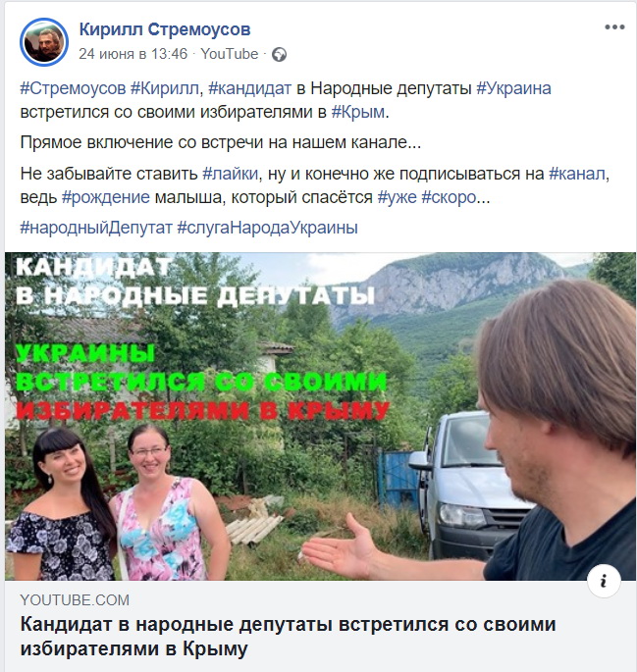Viewport: 637px width, 672px height.
Task: Click the YouTube source link in header
Action: (x=230, y=54)
